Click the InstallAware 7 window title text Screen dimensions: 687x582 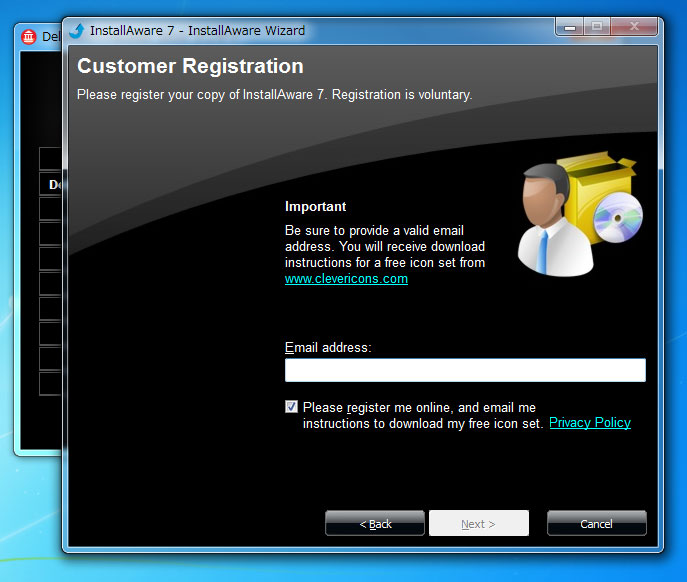point(197,31)
